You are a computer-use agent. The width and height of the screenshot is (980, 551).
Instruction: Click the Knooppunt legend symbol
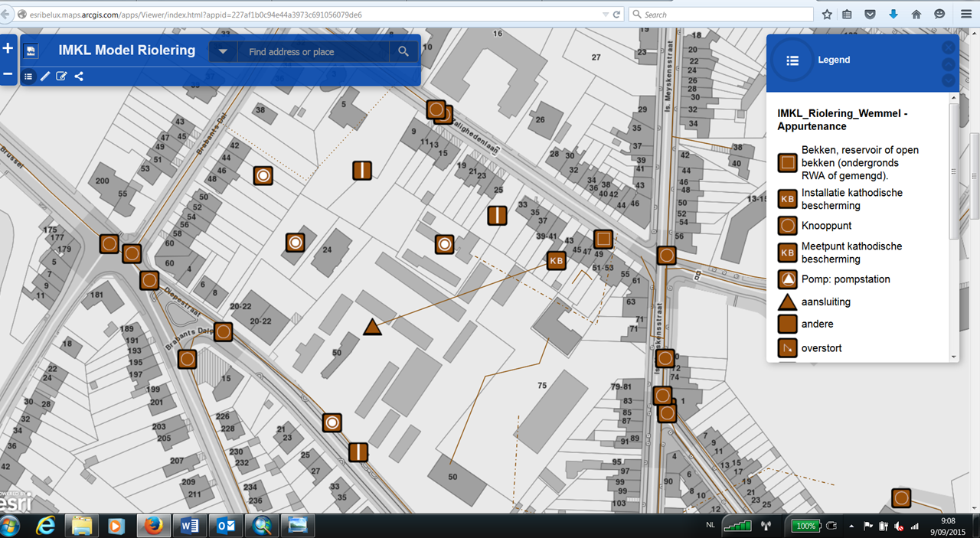coord(787,226)
